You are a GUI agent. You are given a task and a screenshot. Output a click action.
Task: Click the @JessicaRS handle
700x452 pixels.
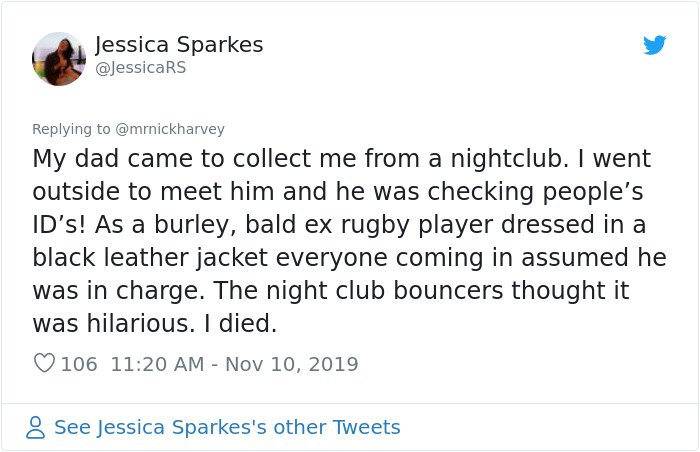coord(141,67)
